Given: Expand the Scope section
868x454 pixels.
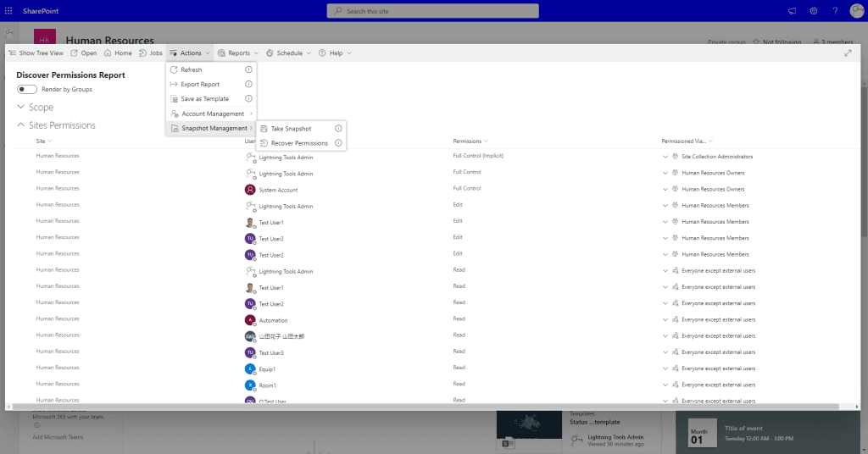Looking at the screenshot, I should click(x=21, y=108).
